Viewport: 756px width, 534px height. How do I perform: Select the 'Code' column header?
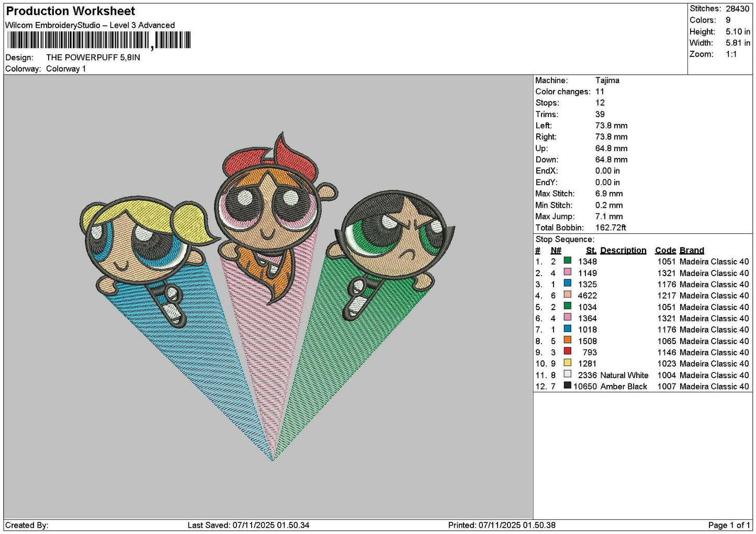click(x=665, y=251)
